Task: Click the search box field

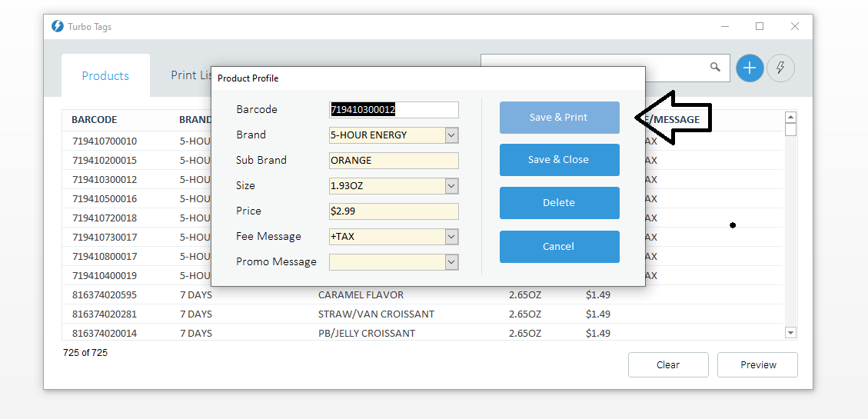Action: click(605, 68)
